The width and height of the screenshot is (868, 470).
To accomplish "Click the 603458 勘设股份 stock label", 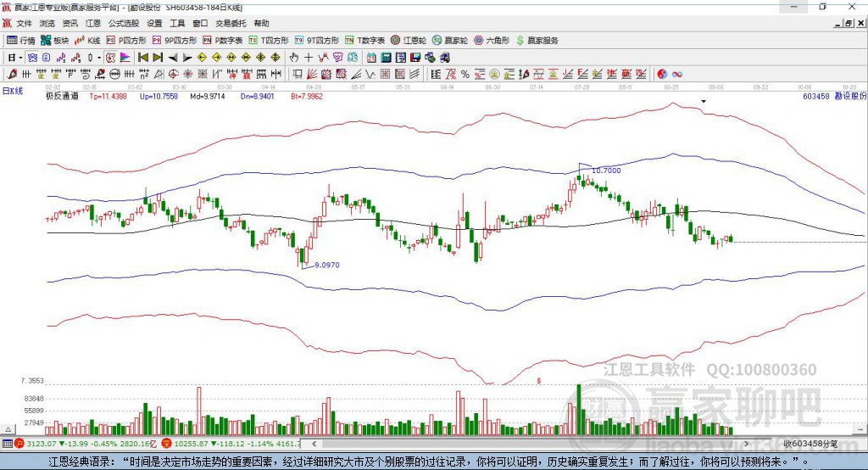I will (834, 96).
